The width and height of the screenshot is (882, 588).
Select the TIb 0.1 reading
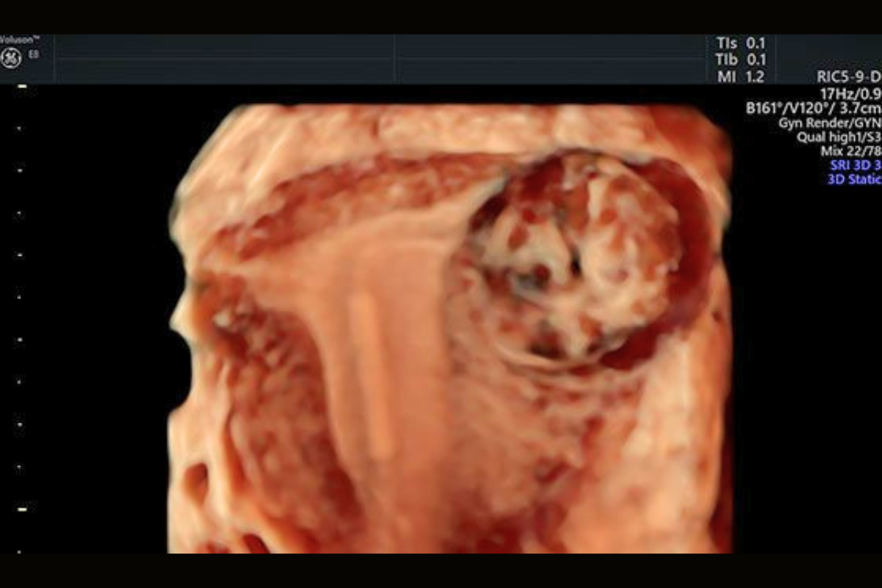click(740, 60)
